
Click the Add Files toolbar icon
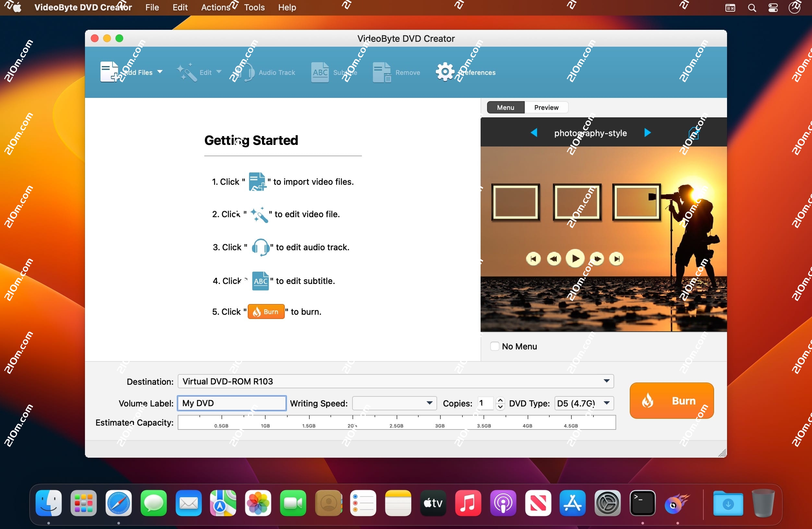pyautogui.click(x=109, y=72)
